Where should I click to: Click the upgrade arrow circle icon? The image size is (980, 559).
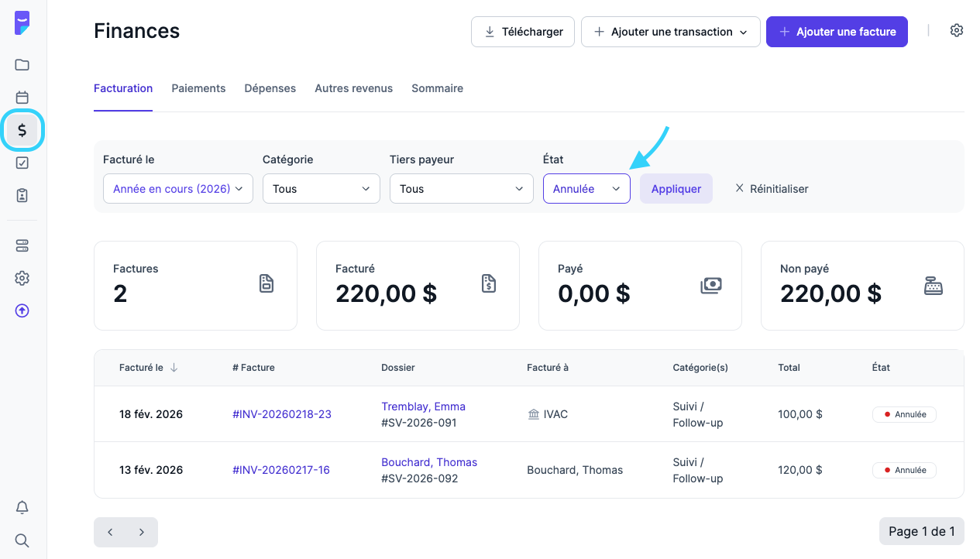click(x=22, y=310)
